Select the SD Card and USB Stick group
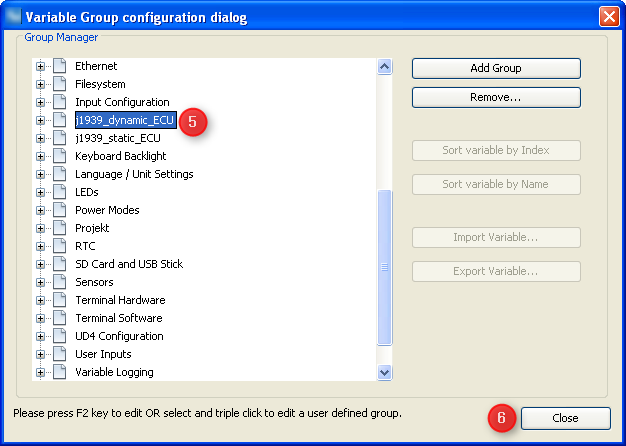The width and height of the screenshot is (626, 446). pyautogui.click(x=129, y=264)
